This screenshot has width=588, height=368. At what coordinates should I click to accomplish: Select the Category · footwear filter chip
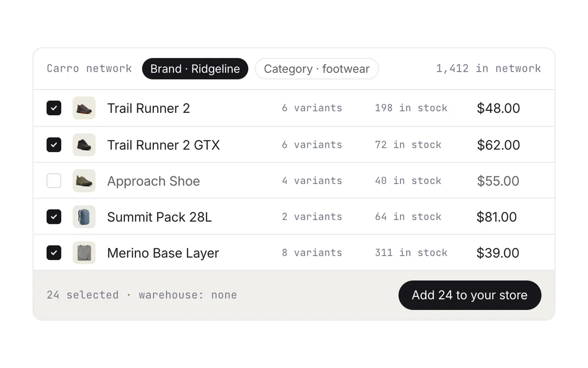coord(317,69)
